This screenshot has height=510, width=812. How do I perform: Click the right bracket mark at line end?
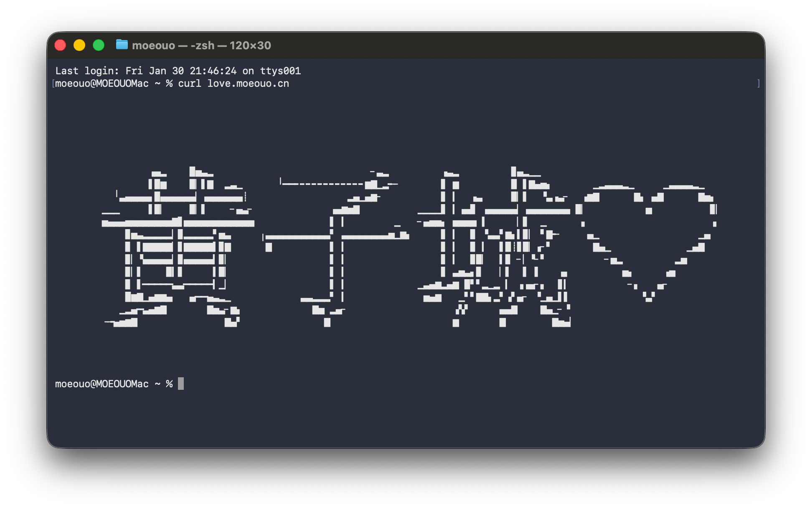[758, 83]
